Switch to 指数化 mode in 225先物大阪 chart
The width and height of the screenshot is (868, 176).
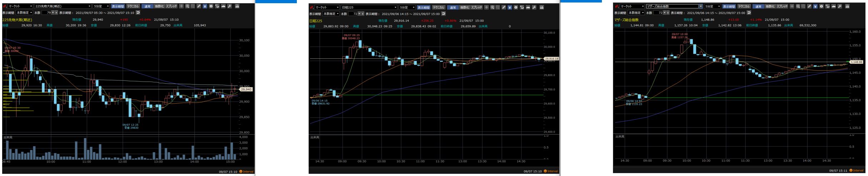pos(159,6)
